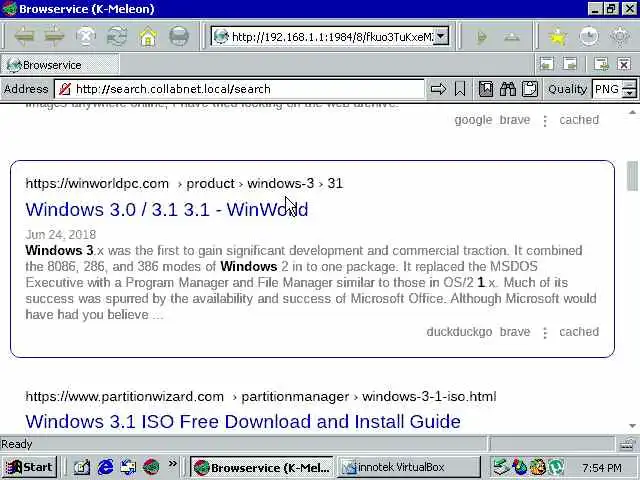Click brave link in WinWorld result
640x480 pixels.
click(515, 331)
